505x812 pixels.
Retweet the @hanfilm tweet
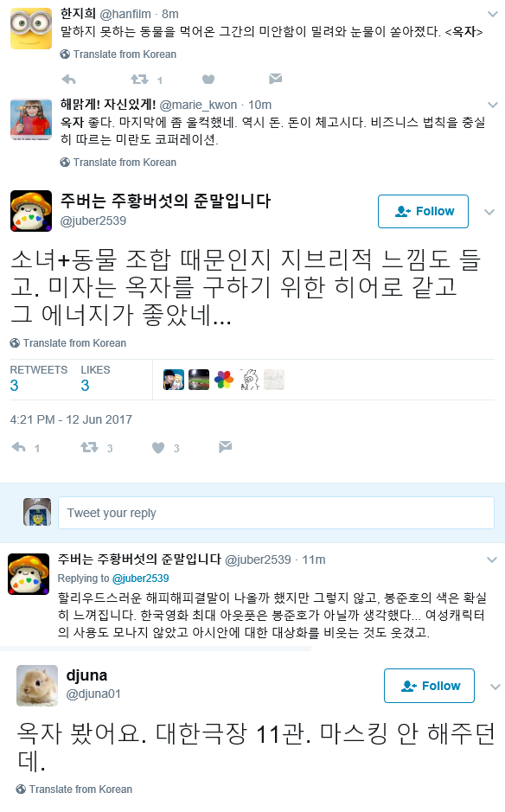(139, 80)
